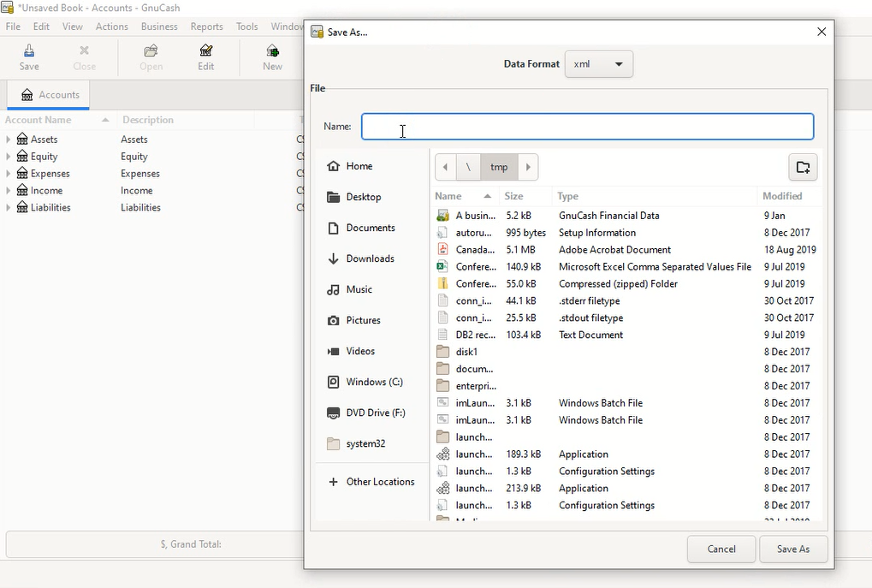This screenshot has width=872, height=588.
Task: Click the Name text input field
Action: click(x=587, y=127)
